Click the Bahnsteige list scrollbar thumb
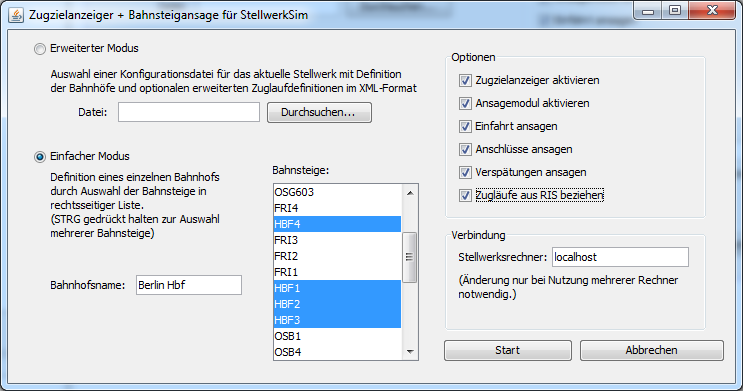Image resolution: width=743 pixels, height=391 pixels. click(x=410, y=257)
